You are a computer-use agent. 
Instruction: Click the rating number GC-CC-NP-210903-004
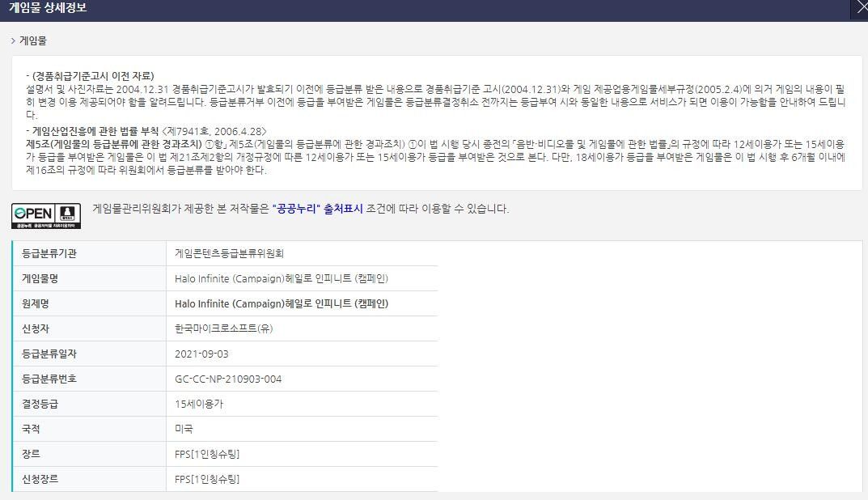[228, 379]
